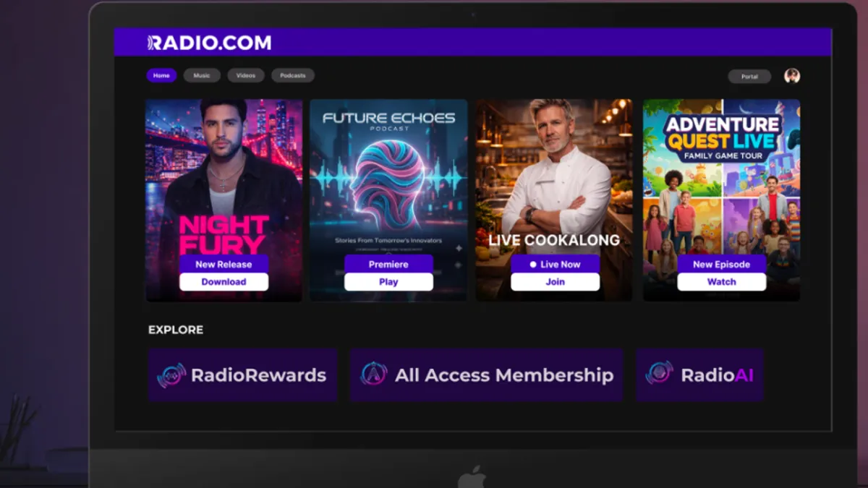Click the RADIO.COM logo

(210, 43)
